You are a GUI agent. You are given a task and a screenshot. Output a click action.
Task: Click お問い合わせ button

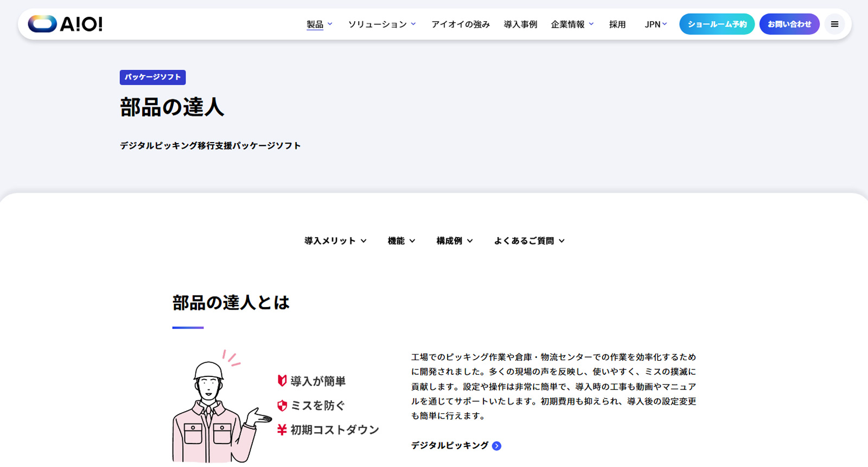click(789, 24)
